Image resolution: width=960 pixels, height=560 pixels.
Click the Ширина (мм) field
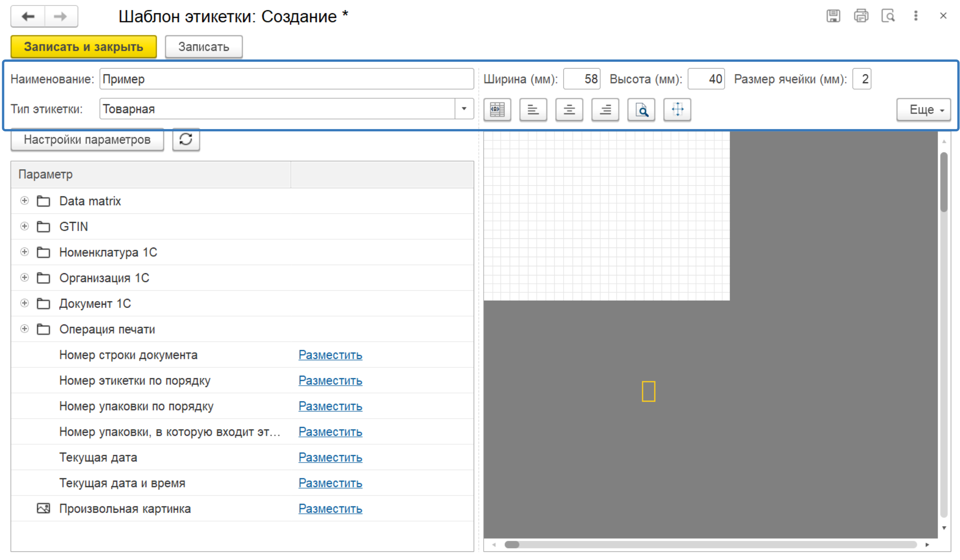(582, 79)
